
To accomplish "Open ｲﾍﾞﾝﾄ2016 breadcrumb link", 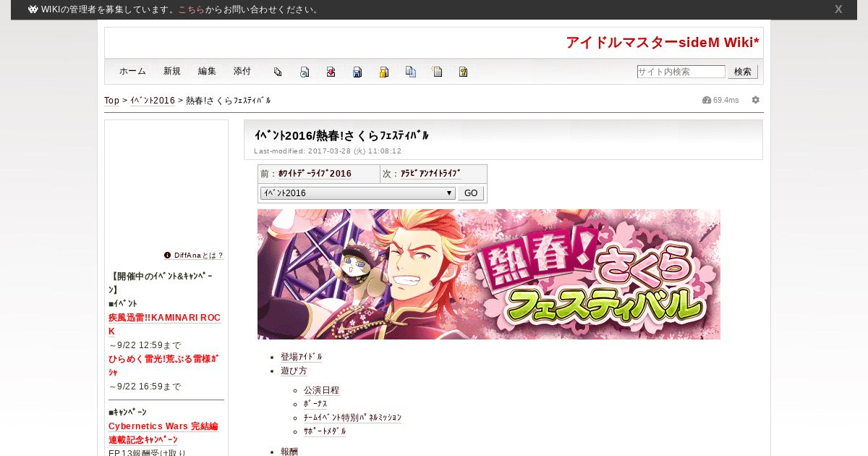I will coord(152,100).
